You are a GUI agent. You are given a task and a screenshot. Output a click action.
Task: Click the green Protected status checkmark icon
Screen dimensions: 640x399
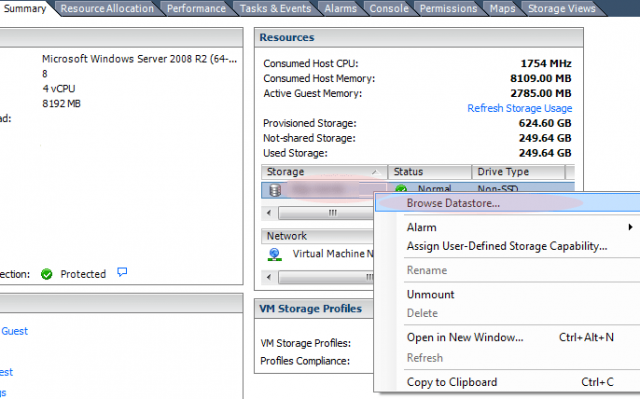click(x=47, y=274)
